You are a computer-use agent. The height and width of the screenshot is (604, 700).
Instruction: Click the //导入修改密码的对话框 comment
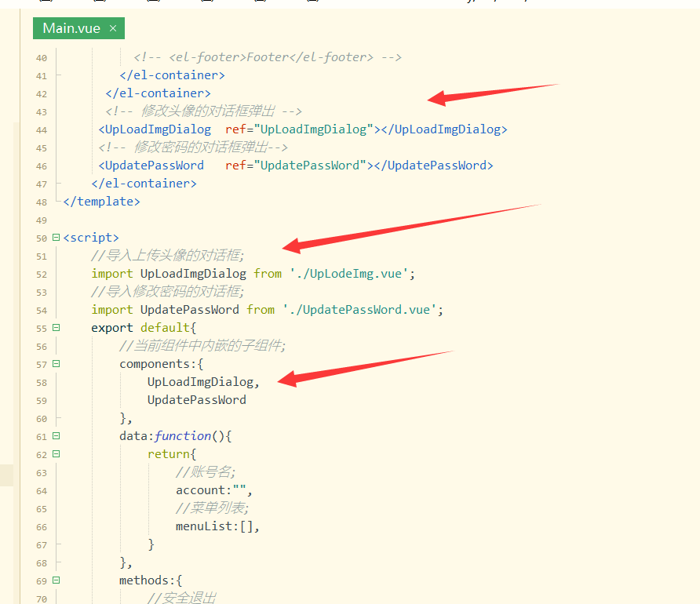pos(167,292)
